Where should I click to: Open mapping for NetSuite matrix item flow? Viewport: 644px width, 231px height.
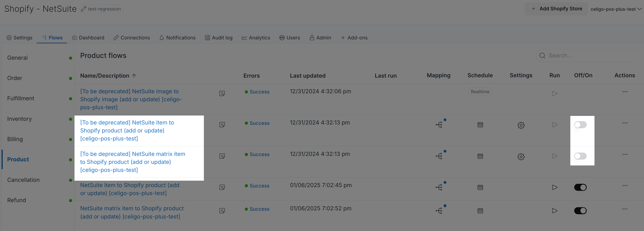pos(439,211)
